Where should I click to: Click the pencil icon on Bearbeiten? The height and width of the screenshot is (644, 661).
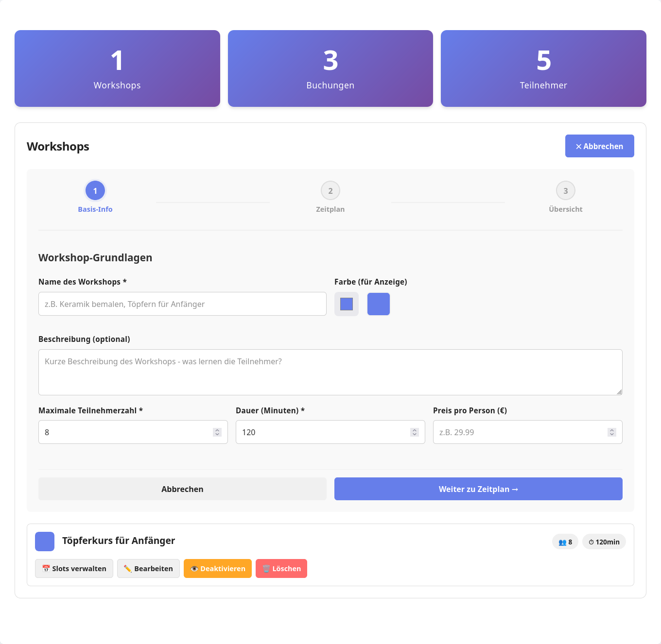coord(128,568)
